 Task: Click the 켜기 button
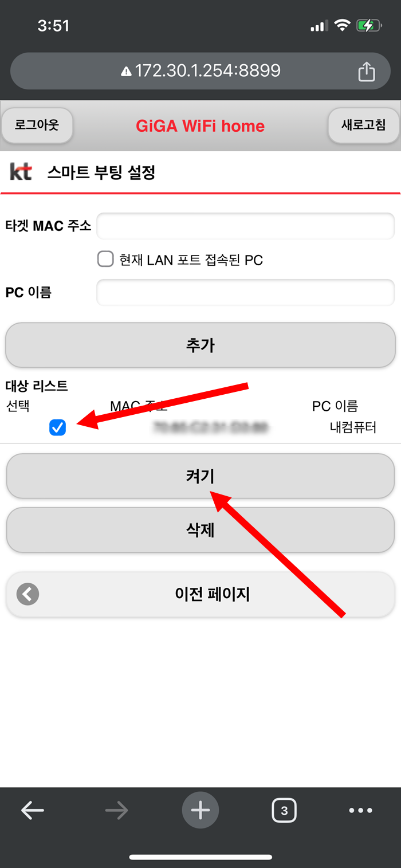tap(200, 476)
